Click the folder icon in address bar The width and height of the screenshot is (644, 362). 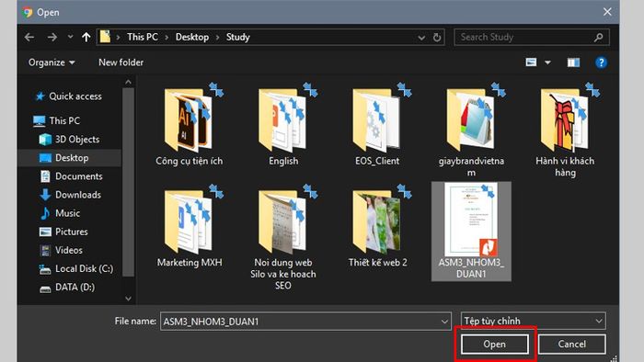(105, 37)
